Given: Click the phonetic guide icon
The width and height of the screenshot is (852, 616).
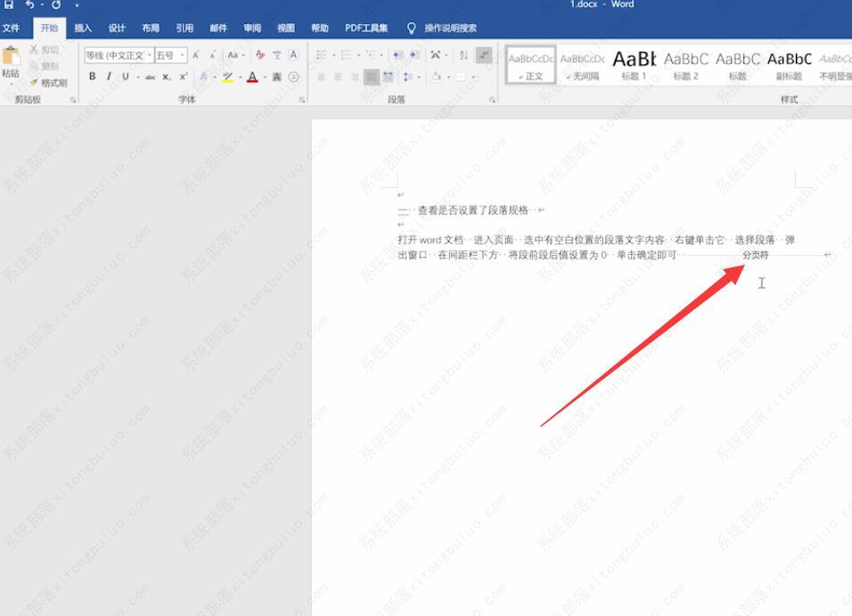Looking at the screenshot, I should 276,55.
